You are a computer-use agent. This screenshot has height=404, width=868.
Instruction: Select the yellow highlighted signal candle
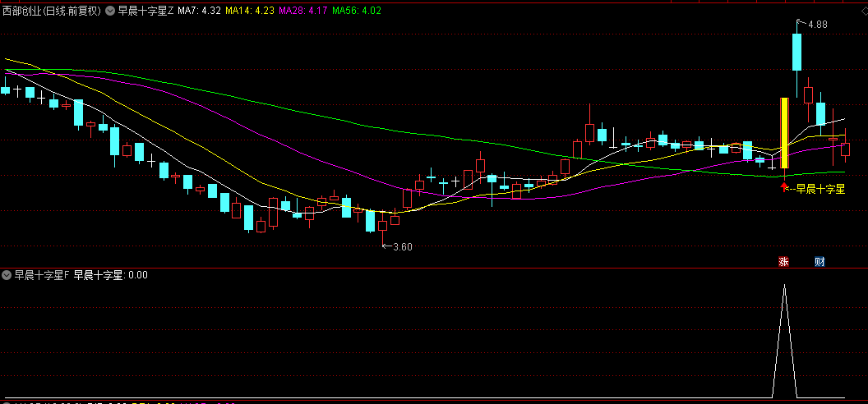pyautogui.click(x=784, y=133)
